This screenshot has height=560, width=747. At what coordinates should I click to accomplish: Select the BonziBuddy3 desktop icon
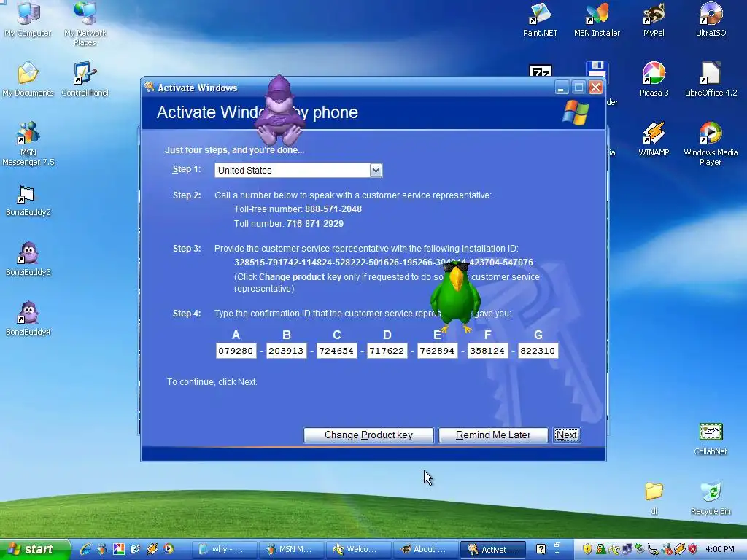coord(28,259)
